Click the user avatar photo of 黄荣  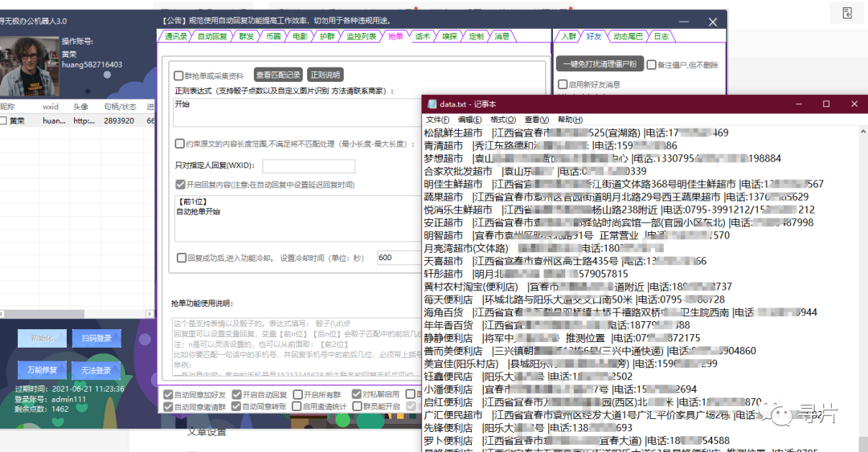click(x=30, y=67)
